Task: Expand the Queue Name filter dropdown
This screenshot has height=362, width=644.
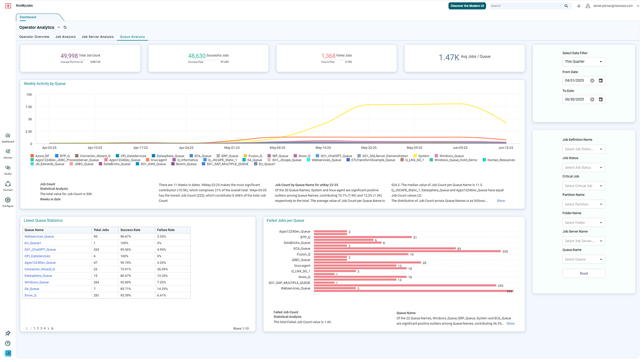Action: click(x=583, y=260)
